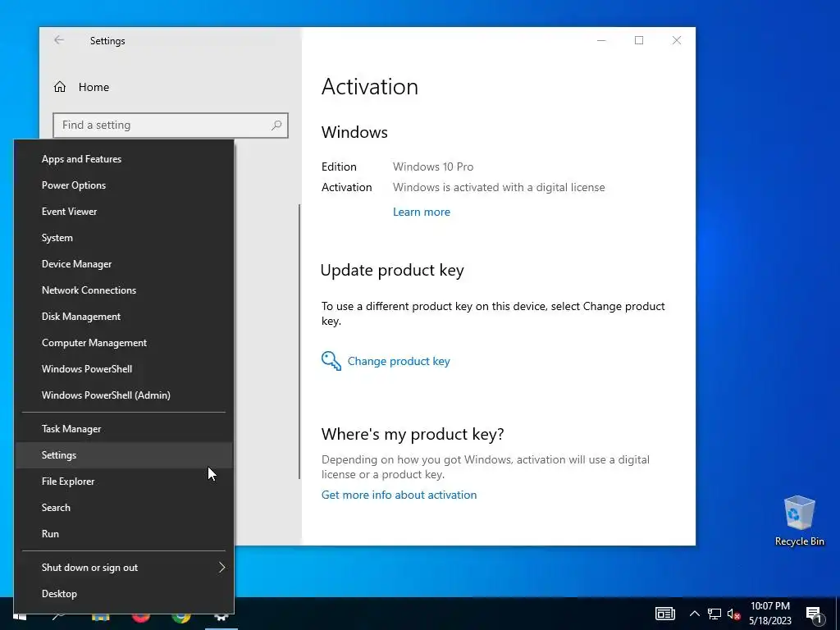Open Apps and Features from the menu
This screenshot has width=840, height=630.
pos(124,159)
